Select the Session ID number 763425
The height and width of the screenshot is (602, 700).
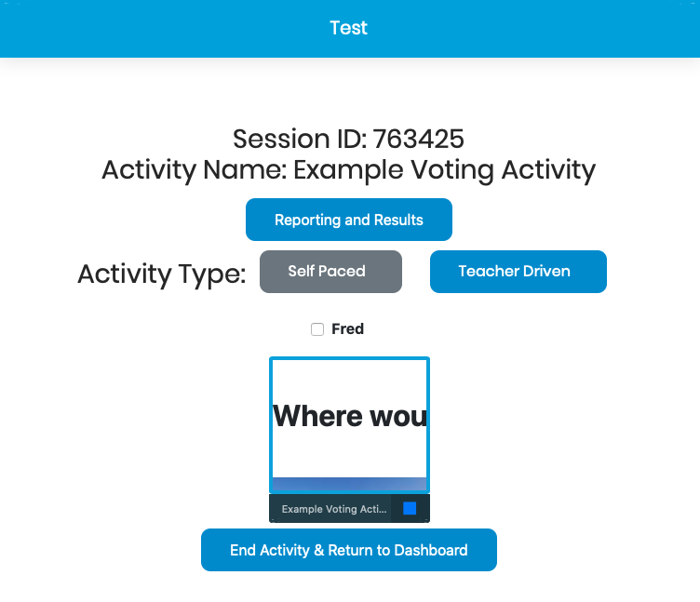(x=418, y=139)
